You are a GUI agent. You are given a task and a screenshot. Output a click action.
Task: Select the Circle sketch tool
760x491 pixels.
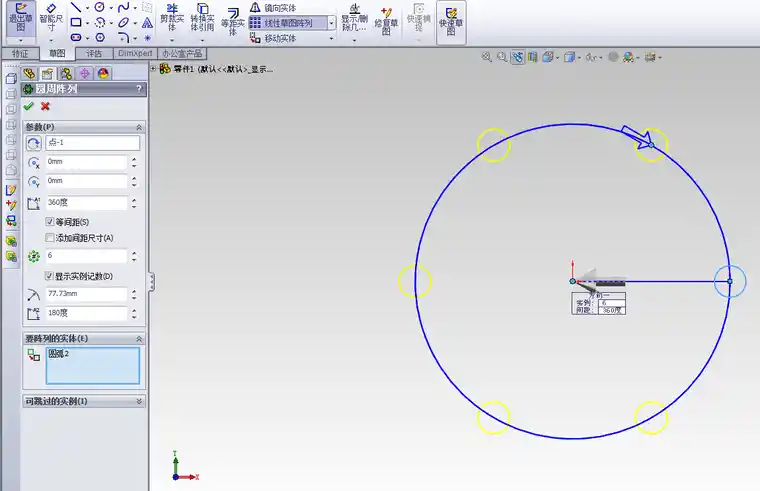point(100,7)
